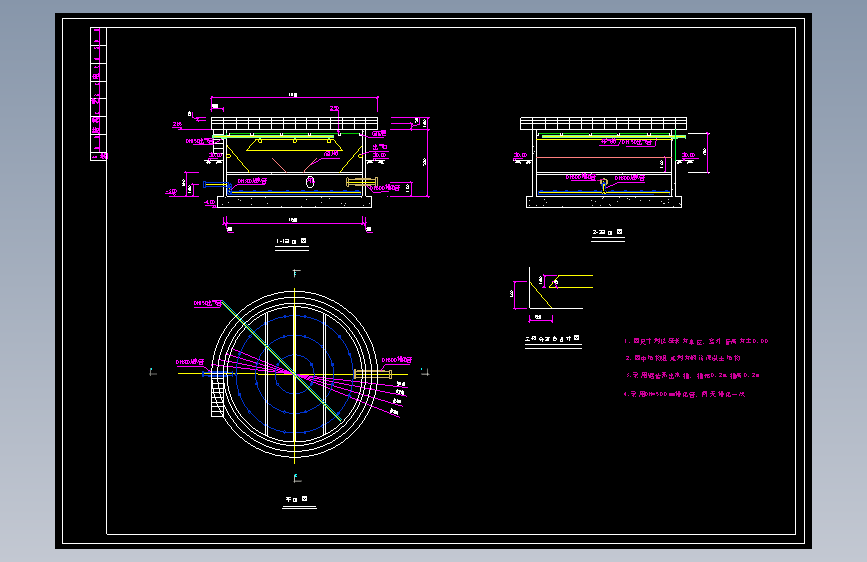The width and height of the screenshot is (867, 562).
Task: Pick the blue inlet pipe in plan view
Action: (x=217, y=374)
